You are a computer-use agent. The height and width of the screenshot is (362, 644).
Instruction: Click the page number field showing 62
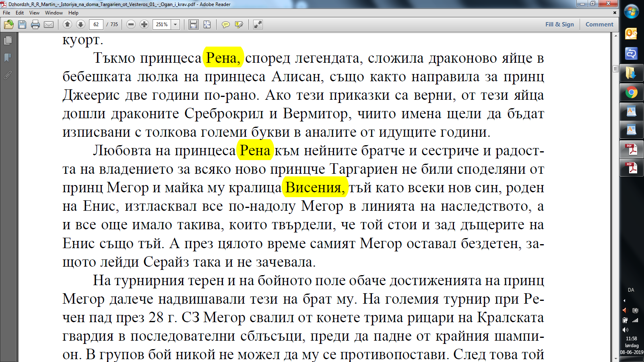[x=96, y=25]
